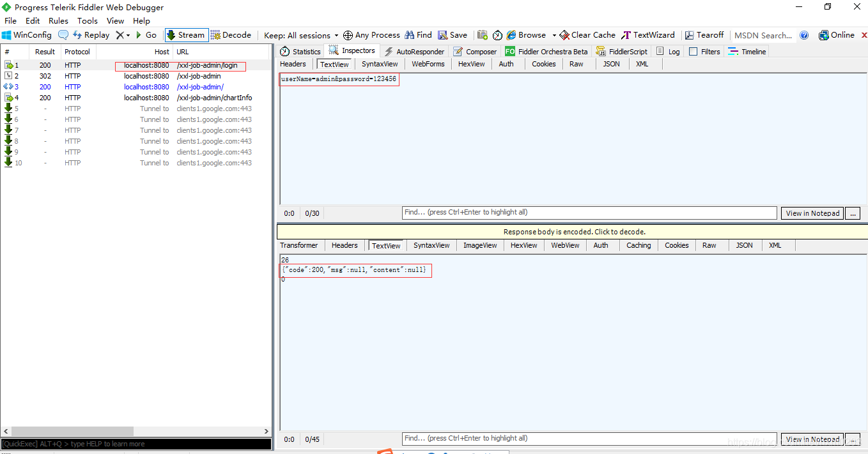Click the Comment speech bubble icon
The image size is (868, 454).
[x=63, y=35]
